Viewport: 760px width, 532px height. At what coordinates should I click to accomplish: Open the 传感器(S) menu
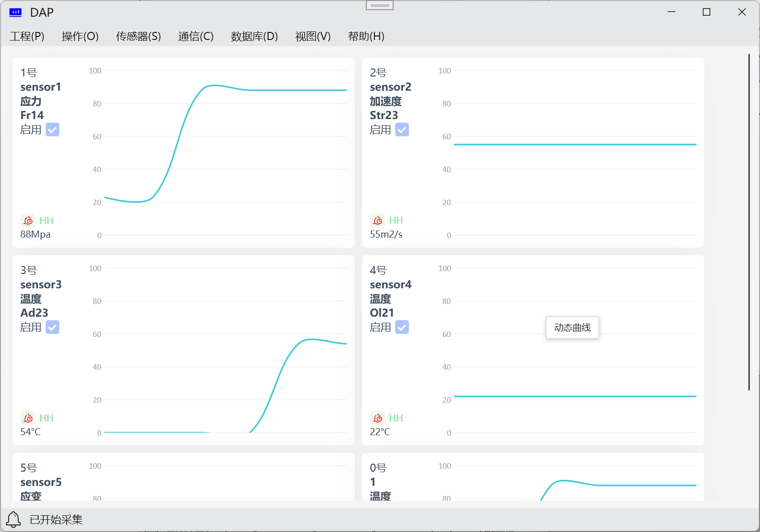pyautogui.click(x=138, y=36)
